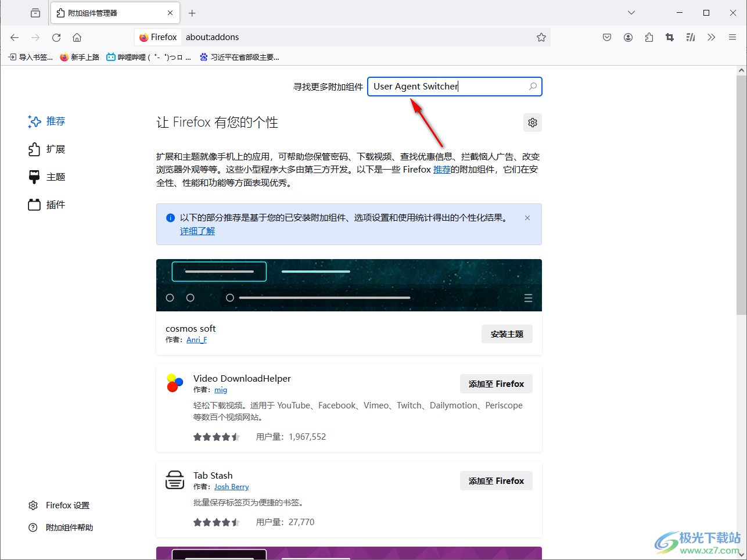Open the Firefox home page icon
This screenshot has width=747, height=560.
click(x=77, y=37)
